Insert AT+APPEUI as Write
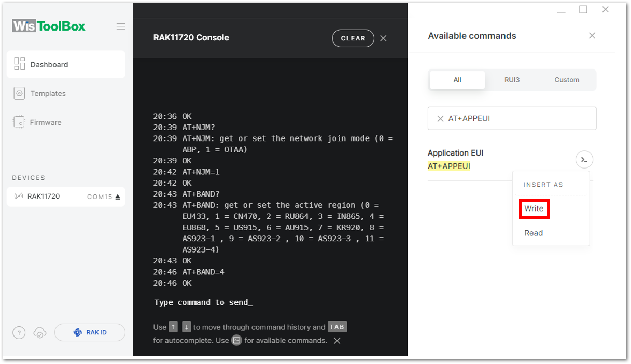The width and height of the screenshot is (631, 364). (x=534, y=208)
